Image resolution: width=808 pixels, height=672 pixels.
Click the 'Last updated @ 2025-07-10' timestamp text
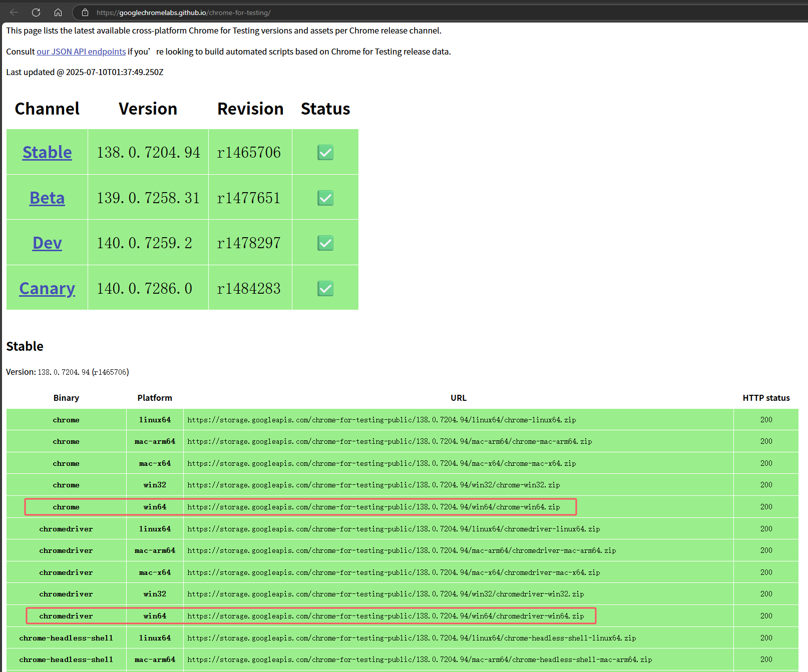[85, 72]
